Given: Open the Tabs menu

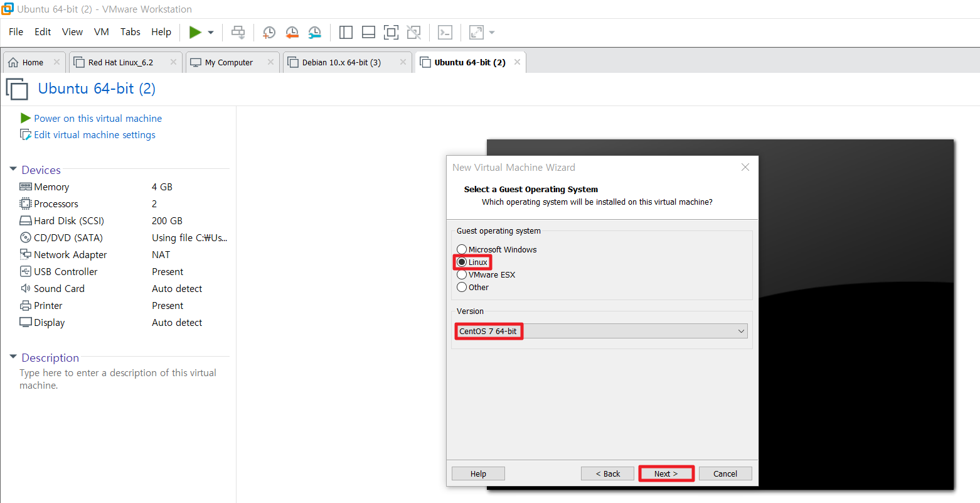Looking at the screenshot, I should [130, 32].
